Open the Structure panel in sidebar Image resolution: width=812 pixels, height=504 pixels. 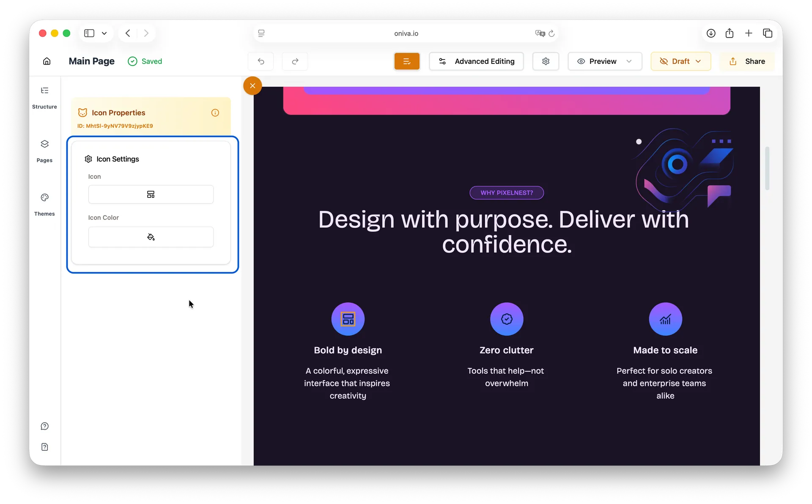pos(44,97)
